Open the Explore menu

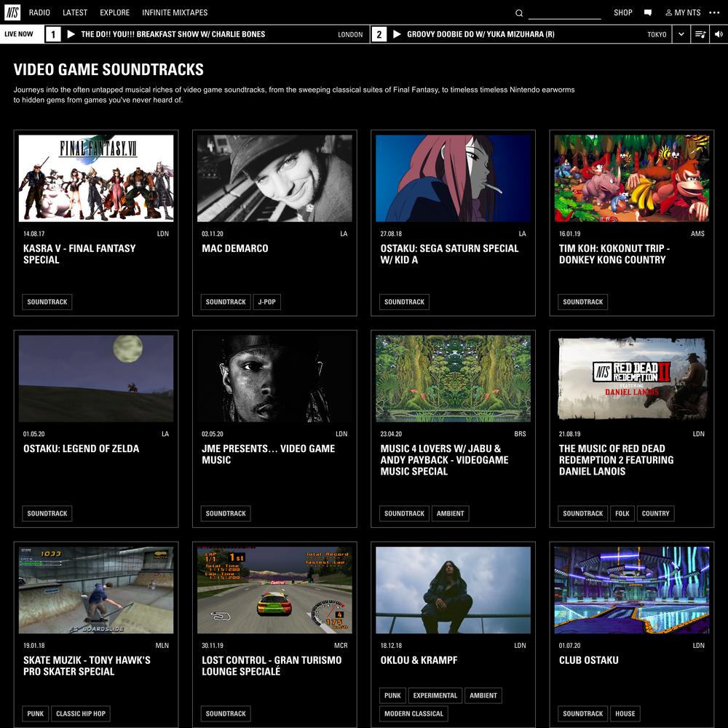pos(115,12)
